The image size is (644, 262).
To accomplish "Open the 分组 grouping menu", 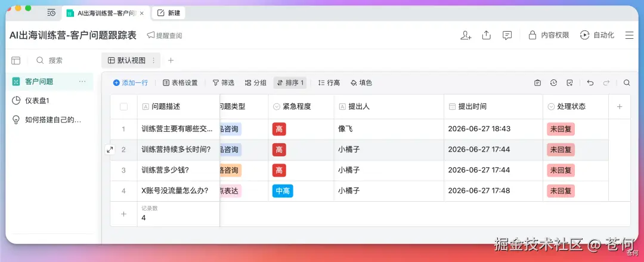I will tap(255, 83).
